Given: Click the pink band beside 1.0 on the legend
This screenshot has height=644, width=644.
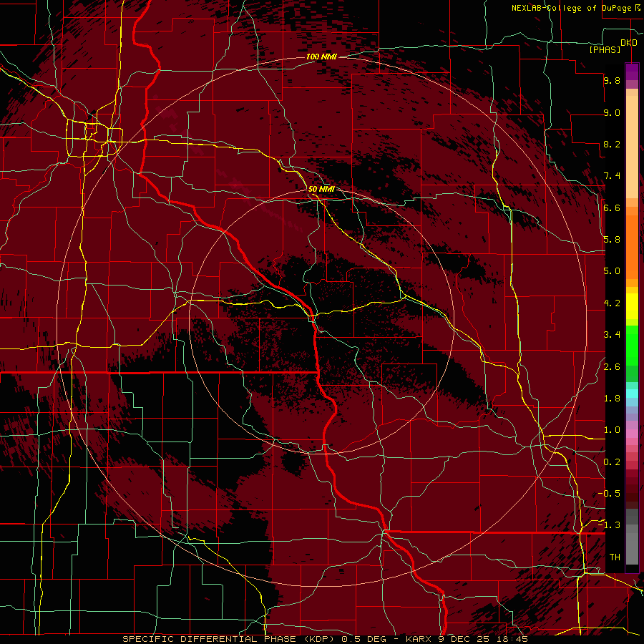Looking at the screenshot, I should (632, 434).
